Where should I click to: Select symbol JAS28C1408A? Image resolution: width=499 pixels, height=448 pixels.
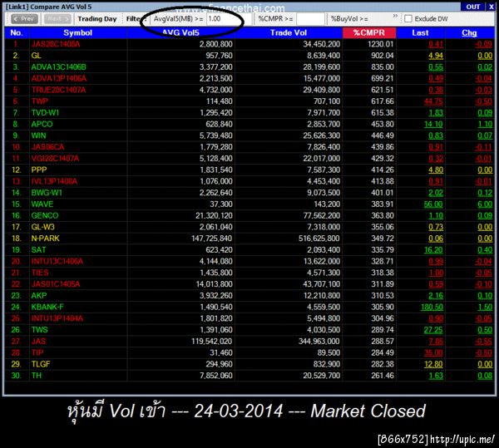(56, 44)
